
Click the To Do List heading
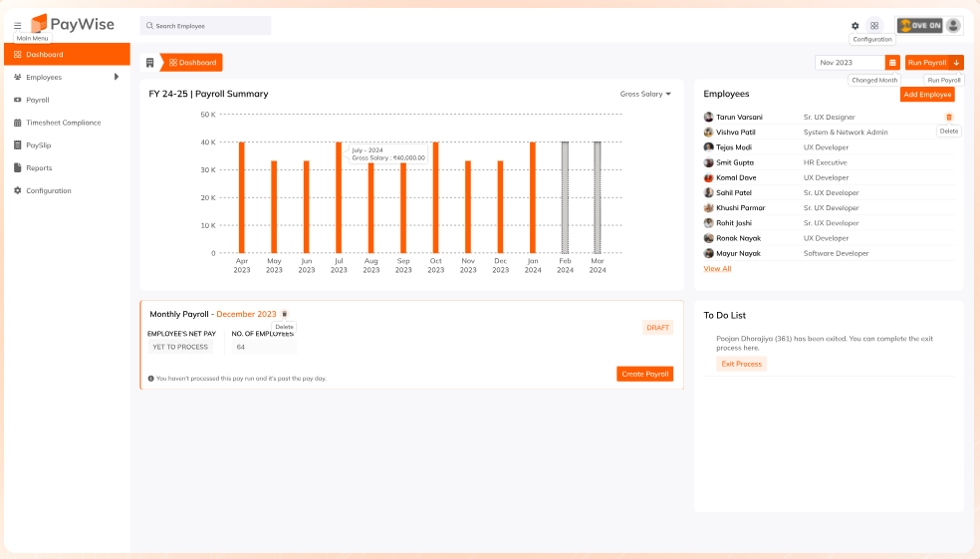click(x=724, y=315)
